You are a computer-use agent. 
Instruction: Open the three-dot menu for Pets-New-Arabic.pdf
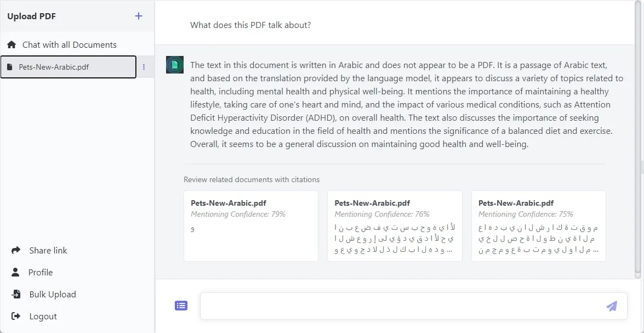pyautogui.click(x=144, y=67)
